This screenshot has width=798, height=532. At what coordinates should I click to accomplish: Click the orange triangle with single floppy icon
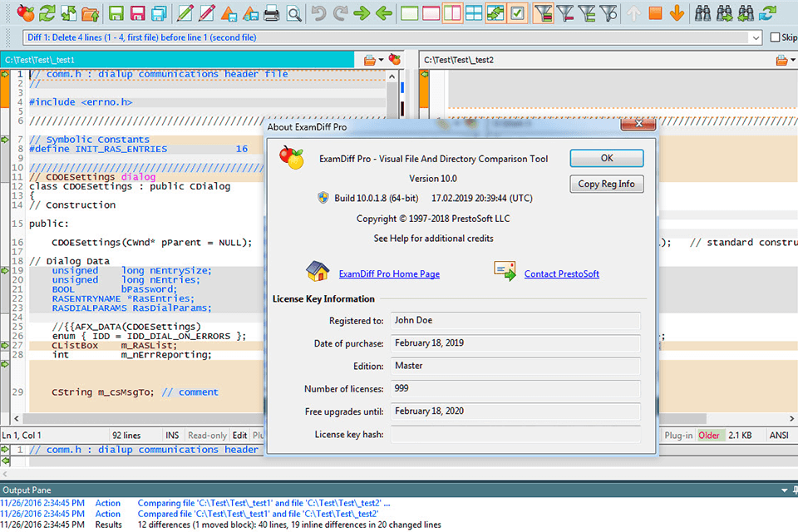tap(229, 13)
